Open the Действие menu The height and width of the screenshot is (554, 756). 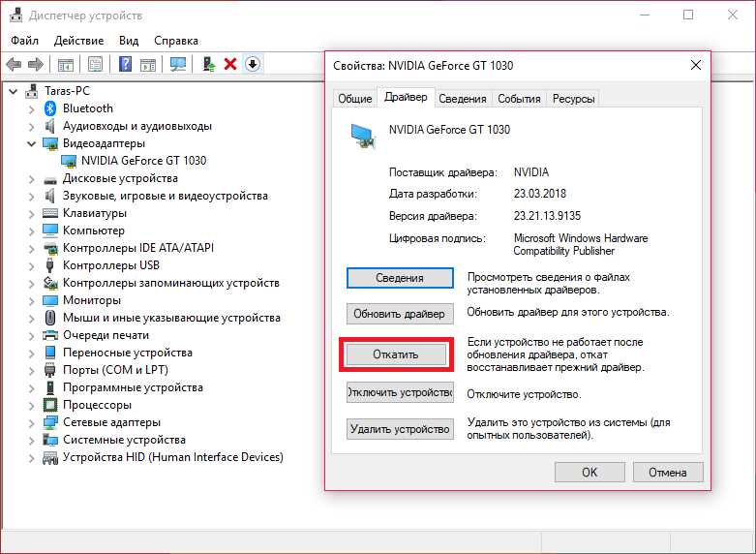tap(78, 41)
